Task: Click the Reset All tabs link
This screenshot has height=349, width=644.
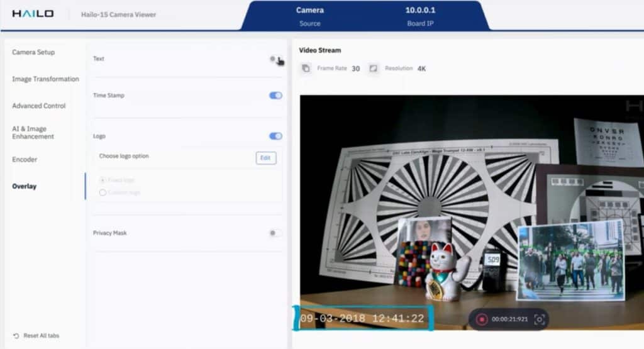Action: pos(40,336)
